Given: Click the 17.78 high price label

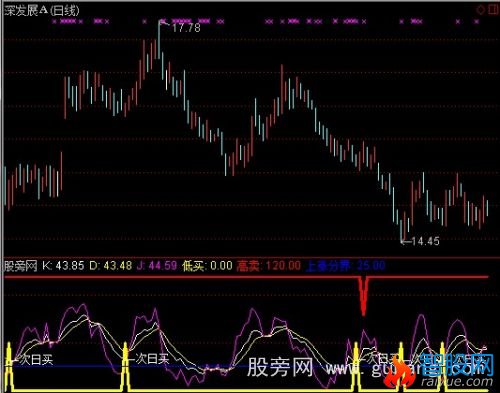Looking at the screenshot, I should pyautogui.click(x=186, y=28).
